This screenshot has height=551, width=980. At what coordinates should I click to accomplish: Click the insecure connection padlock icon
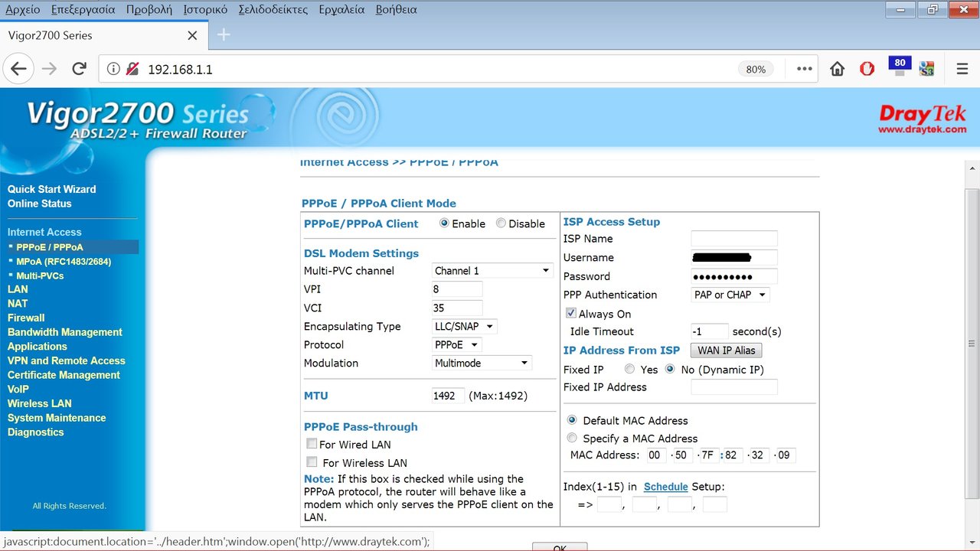point(132,69)
